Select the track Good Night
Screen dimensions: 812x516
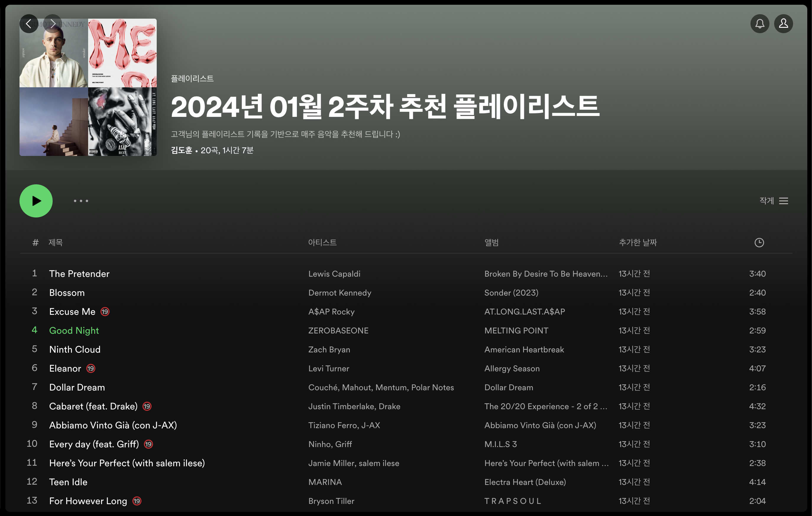tap(74, 330)
